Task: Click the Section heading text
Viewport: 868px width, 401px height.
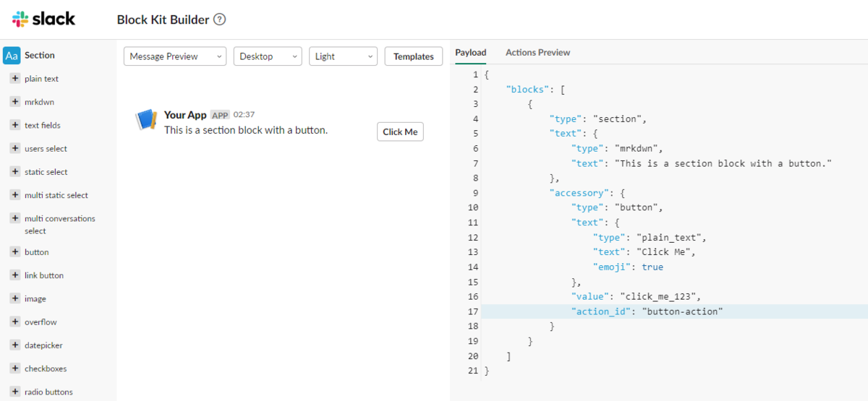Action: point(40,55)
